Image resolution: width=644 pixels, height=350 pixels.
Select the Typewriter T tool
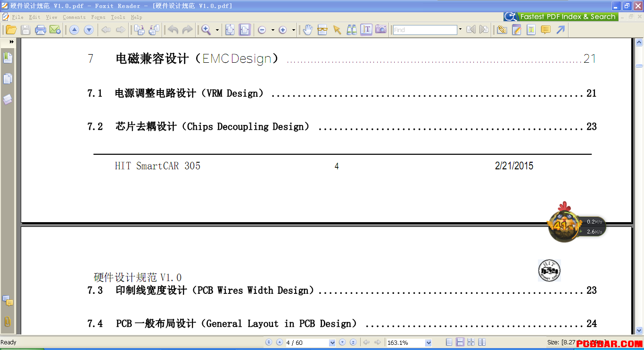531,30
